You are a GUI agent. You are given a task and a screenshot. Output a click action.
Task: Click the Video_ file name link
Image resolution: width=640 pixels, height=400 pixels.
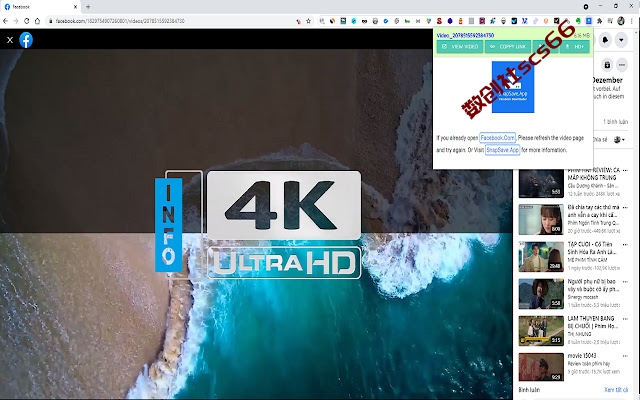[465, 36]
